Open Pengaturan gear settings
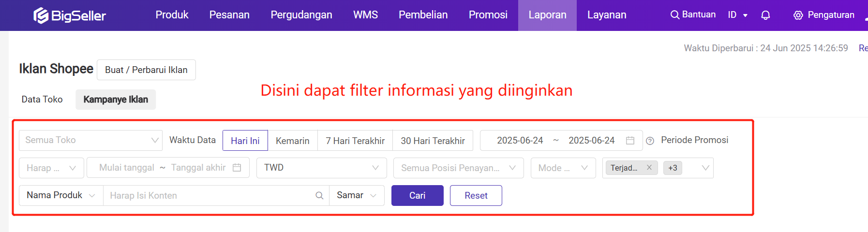 798,15
